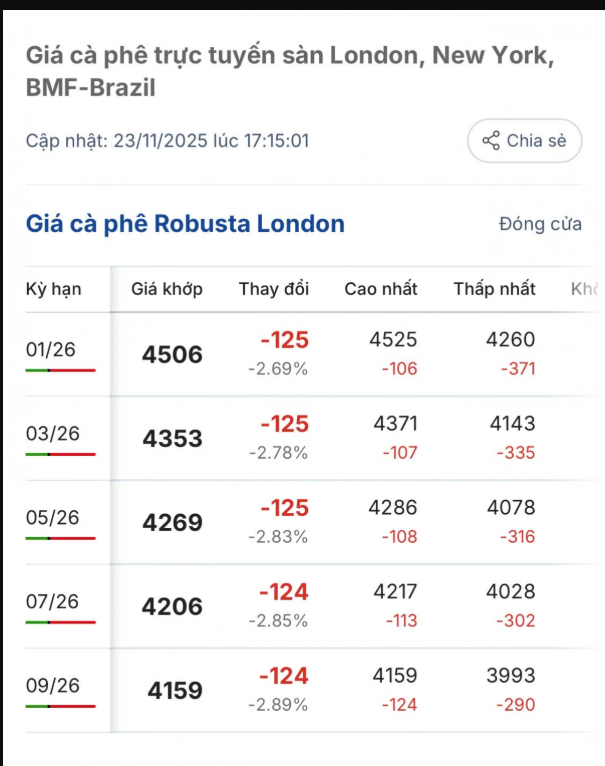This screenshot has width=605, height=766.
Task: Click the share icon beside Chia sẻ
Action: pos(491,141)
